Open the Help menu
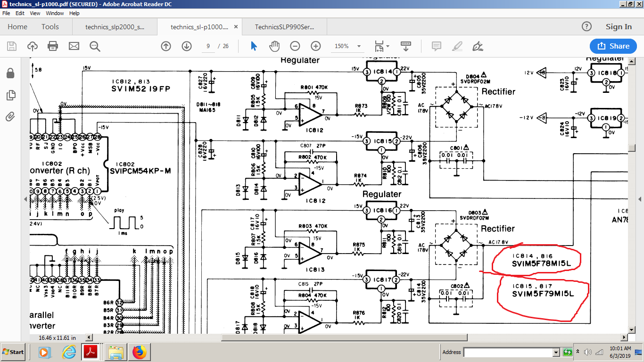644x362 pixels. [x=74, y=13]
